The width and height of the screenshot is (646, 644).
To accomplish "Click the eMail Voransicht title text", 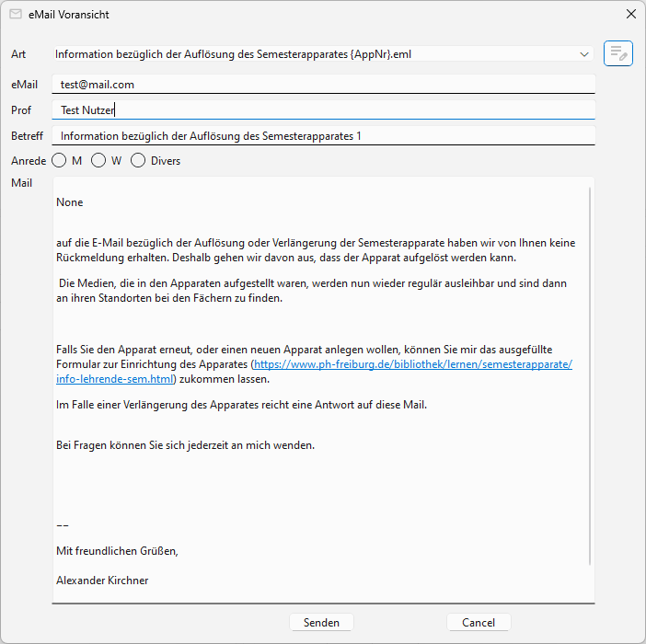I will (75, 15).
